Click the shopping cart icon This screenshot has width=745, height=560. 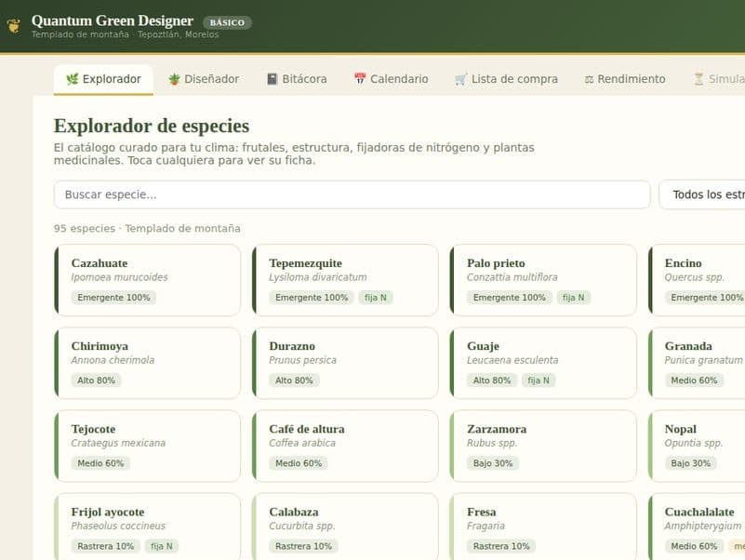[461, 79]
